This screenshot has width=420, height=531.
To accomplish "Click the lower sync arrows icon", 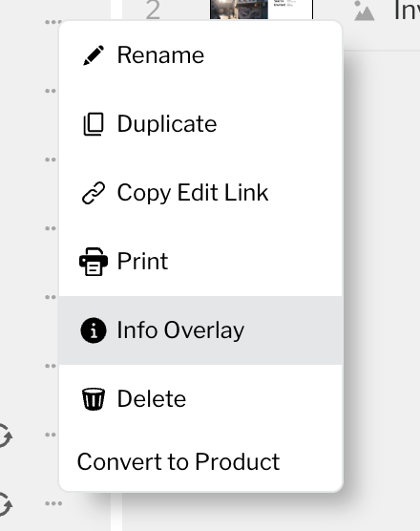I will pos(5,504).
